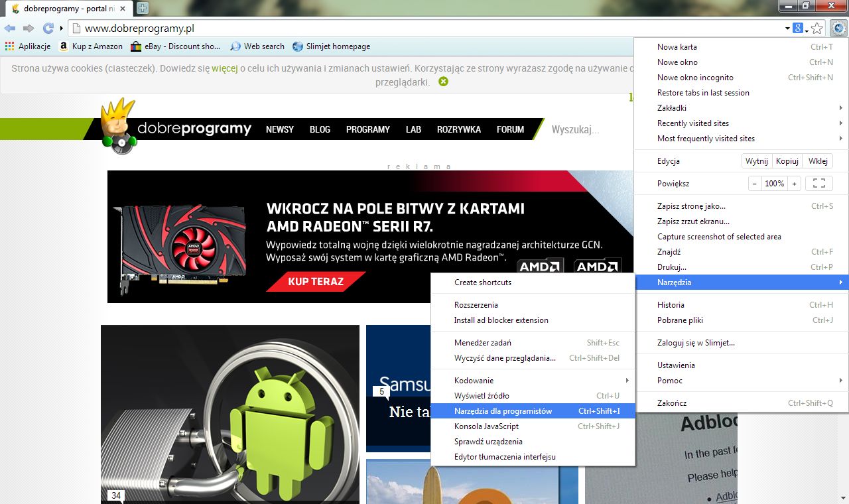Select Nowa karta menu item

point(740,47)
